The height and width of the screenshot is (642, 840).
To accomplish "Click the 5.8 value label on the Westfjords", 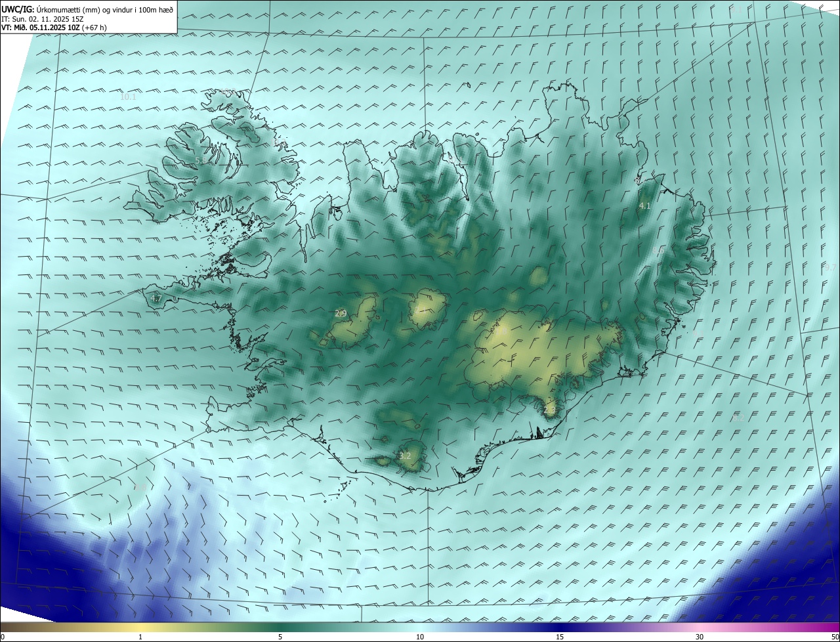I will point(201,160).
